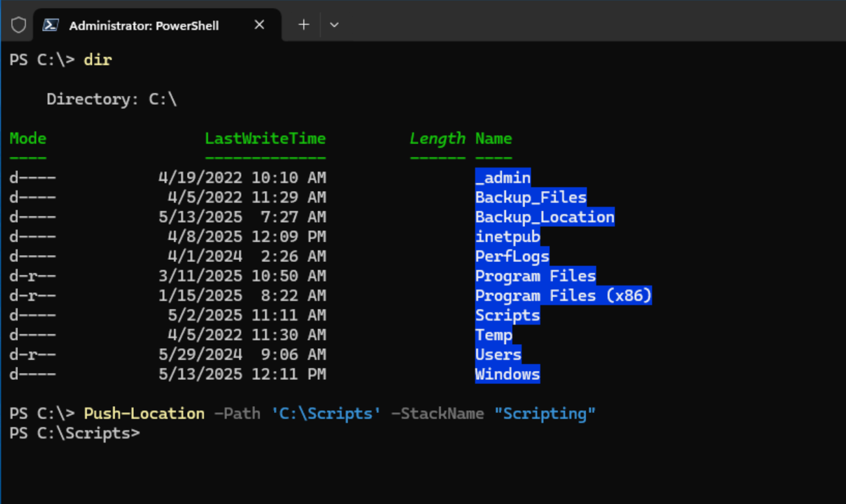Image resolution: width=846 pixels, height=504 pixels.
Task: Click the inetpub directory name
Action: 509,236
